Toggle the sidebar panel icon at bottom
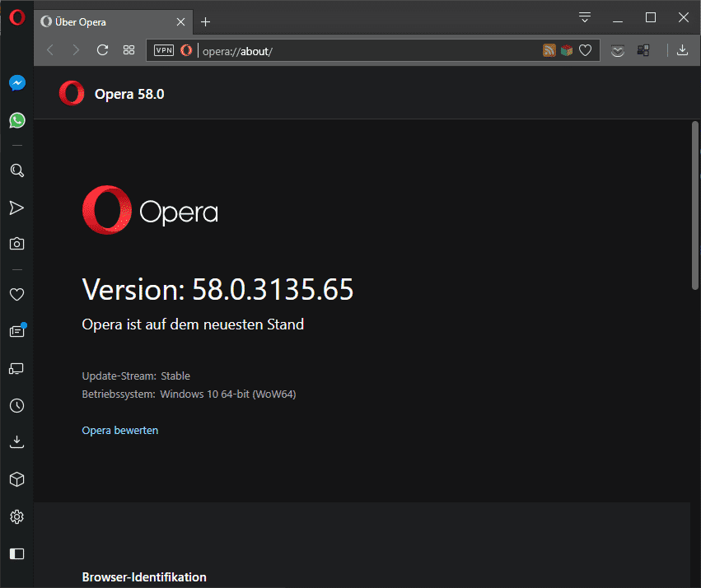The image size is (701, 588). coord(17,554)
